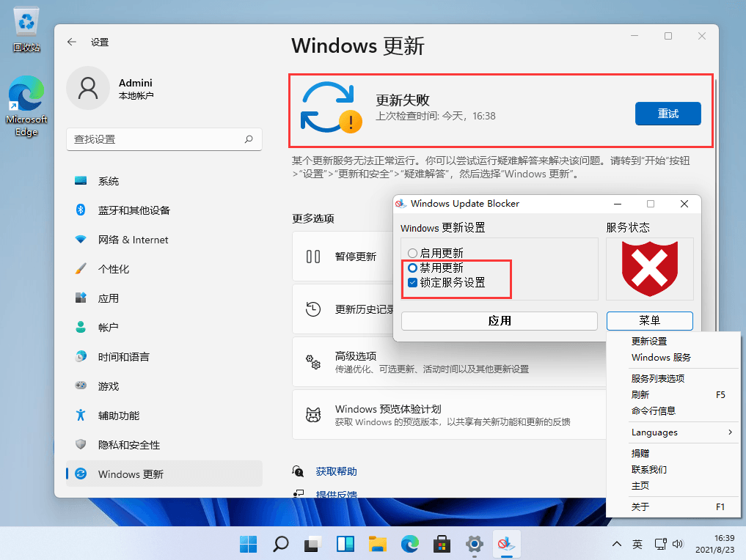Click the Windows Start button on taskbar
746x560 pixels.
(249, 544)
